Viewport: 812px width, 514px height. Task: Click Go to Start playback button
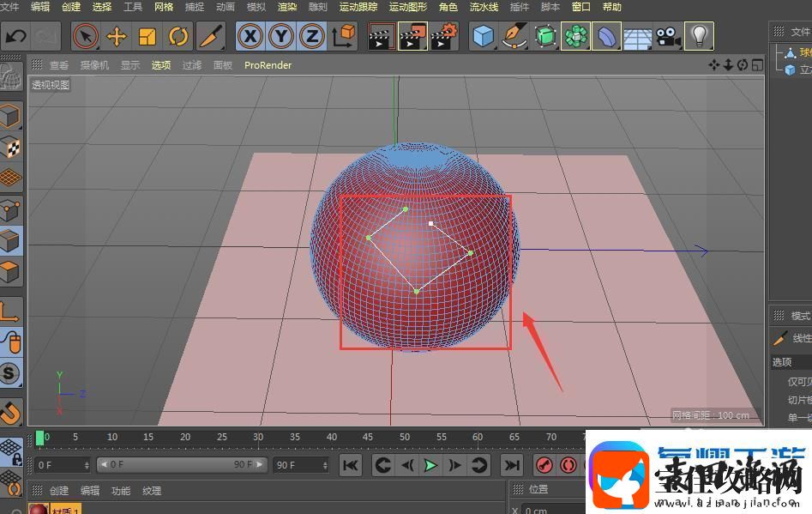coord(351,465)
